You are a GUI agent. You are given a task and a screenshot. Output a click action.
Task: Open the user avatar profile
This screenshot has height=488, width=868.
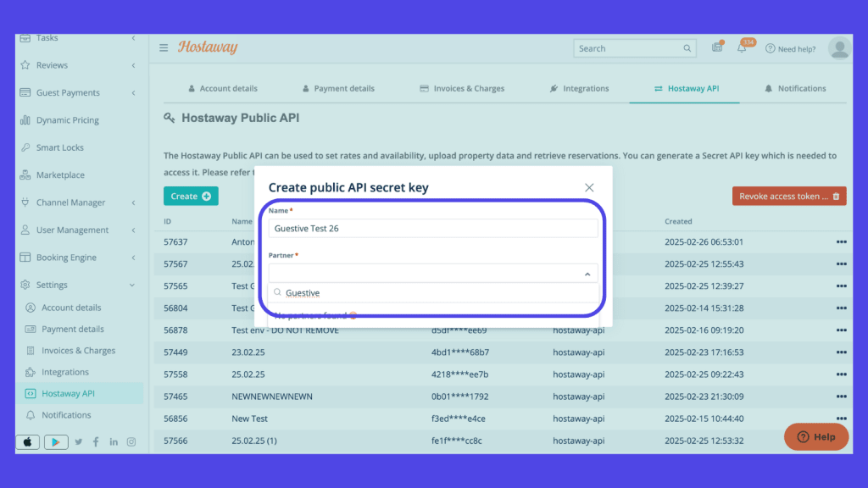[839, 48]
